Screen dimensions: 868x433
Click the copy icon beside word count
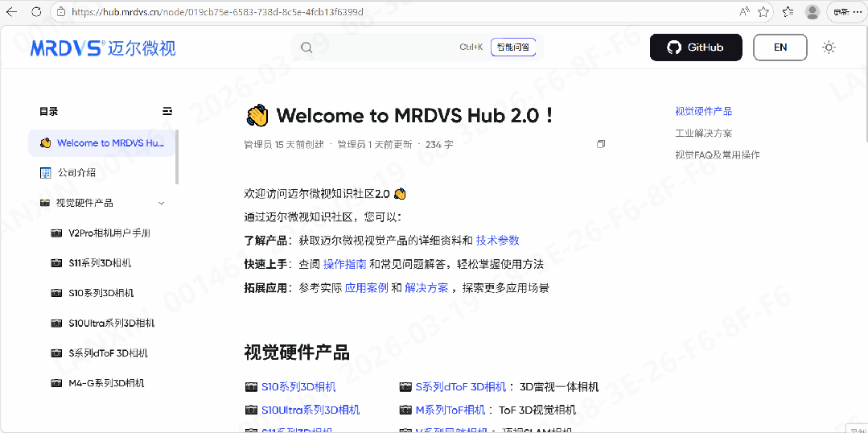(x=600, y=144)
